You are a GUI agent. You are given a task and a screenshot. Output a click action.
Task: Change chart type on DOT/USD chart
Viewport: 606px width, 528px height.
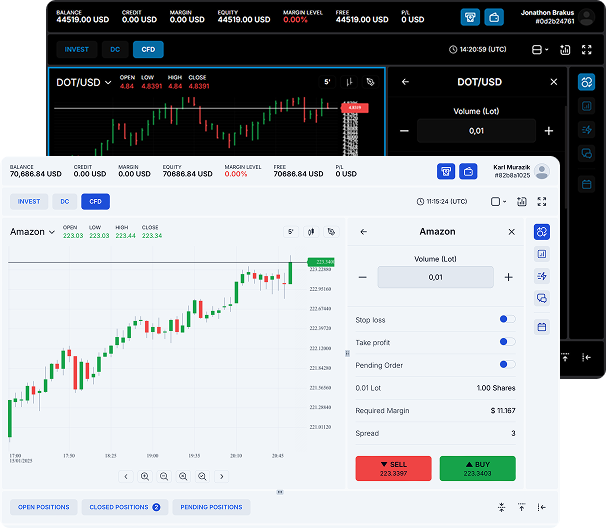tap(349, 82)
